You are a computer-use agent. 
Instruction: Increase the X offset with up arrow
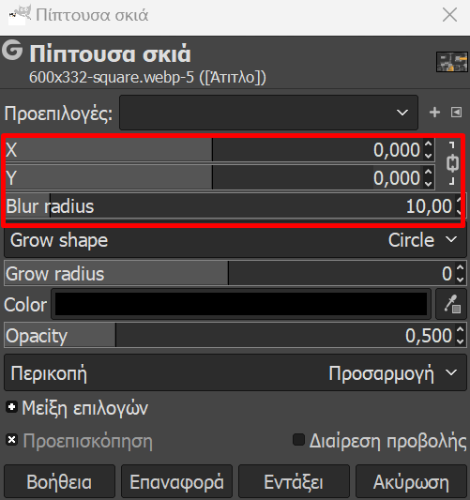(428, 144)
